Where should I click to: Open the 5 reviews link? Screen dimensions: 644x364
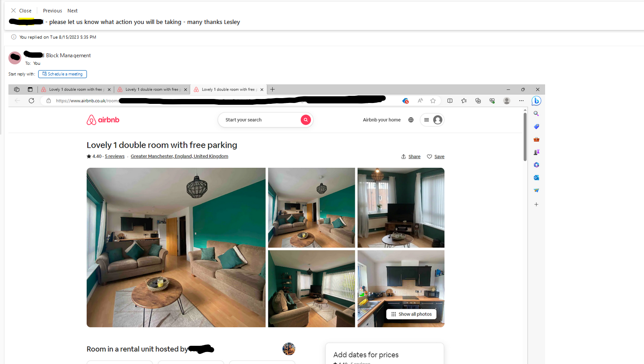[x=115, y=156]
